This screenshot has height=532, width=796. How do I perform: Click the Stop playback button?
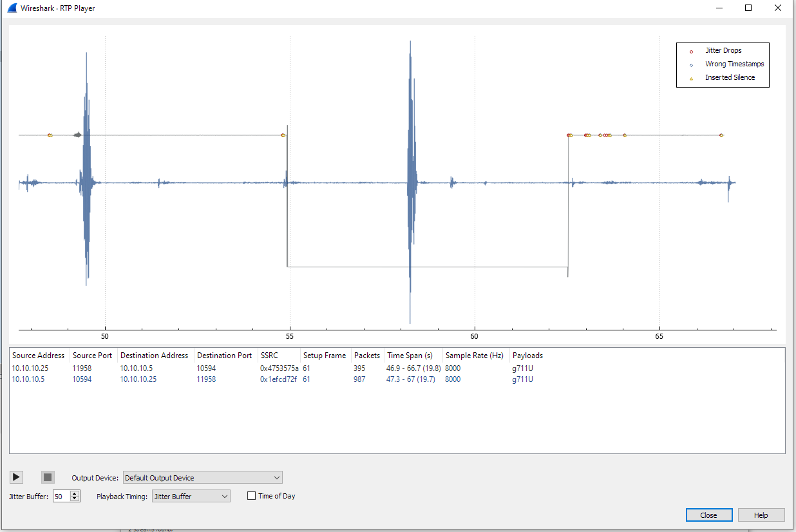click(47, 477)
